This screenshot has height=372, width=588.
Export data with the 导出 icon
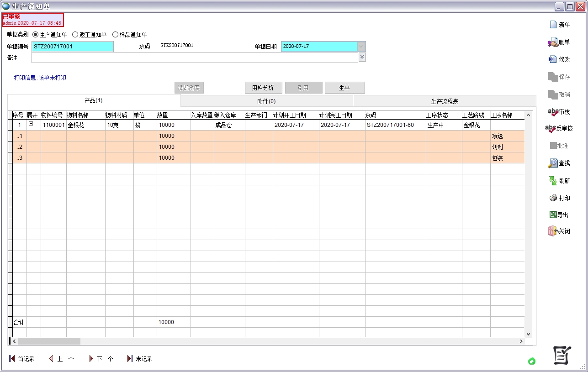[x=553, y=215]
